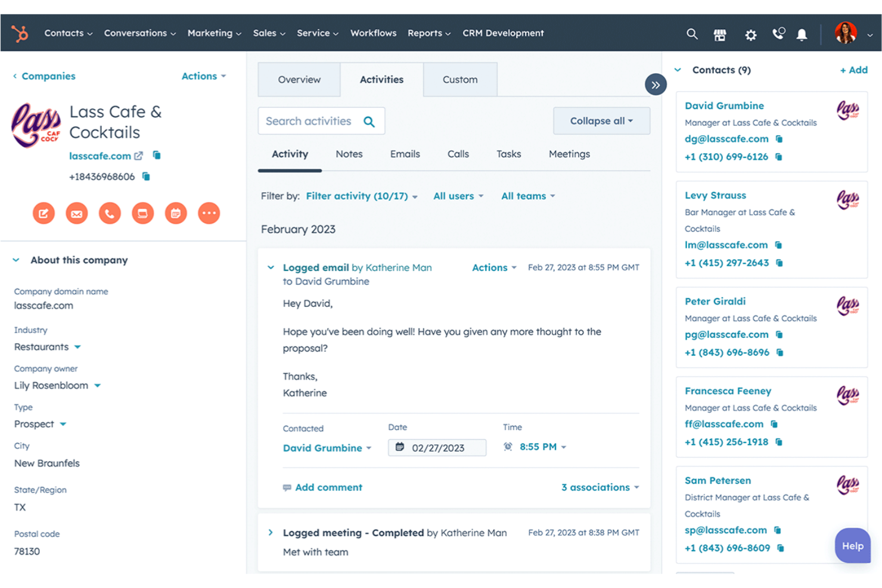882x588 pixels.
Task: Copy phone +1 (310) 699-6126
Action: [779, 157]
